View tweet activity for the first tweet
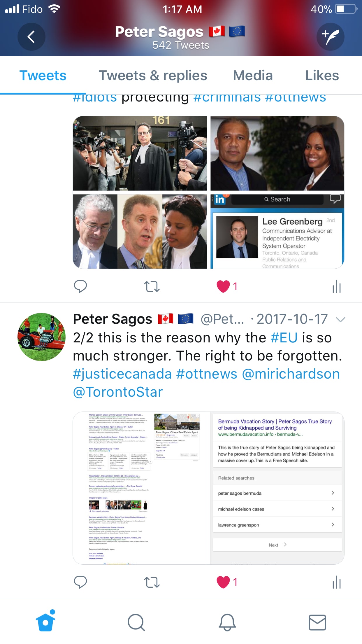 pos(337,286)
